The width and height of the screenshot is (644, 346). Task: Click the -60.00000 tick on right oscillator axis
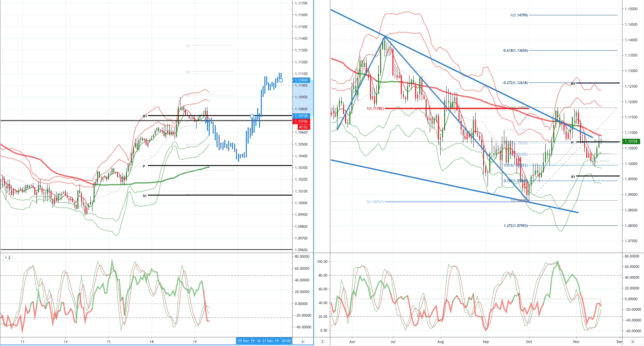(x=633, y=331)
